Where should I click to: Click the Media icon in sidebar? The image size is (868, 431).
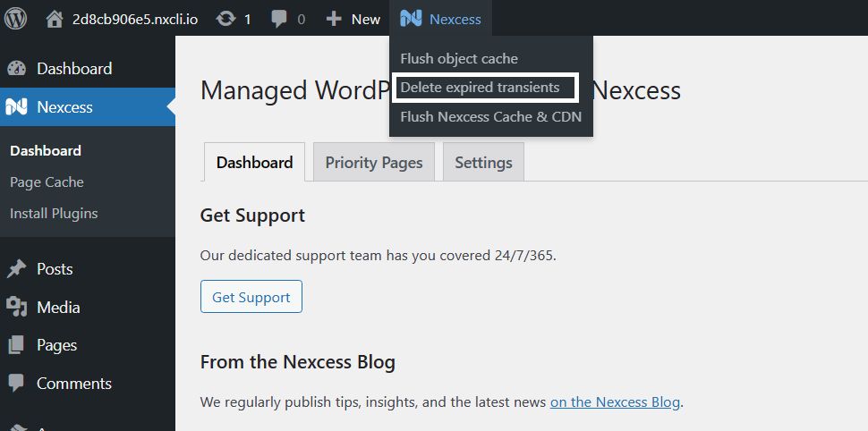[x=17, y=307]
